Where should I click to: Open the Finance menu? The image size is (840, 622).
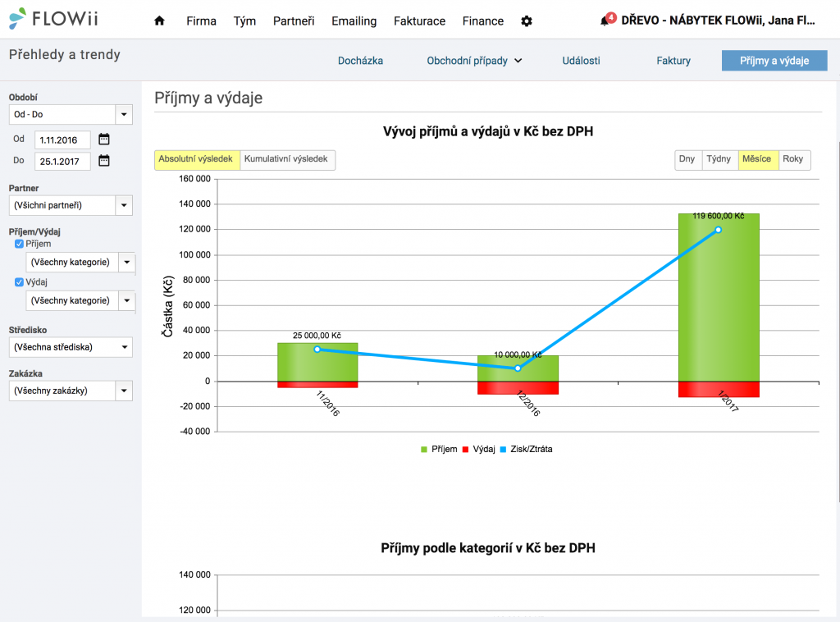[x=483, y=21]
